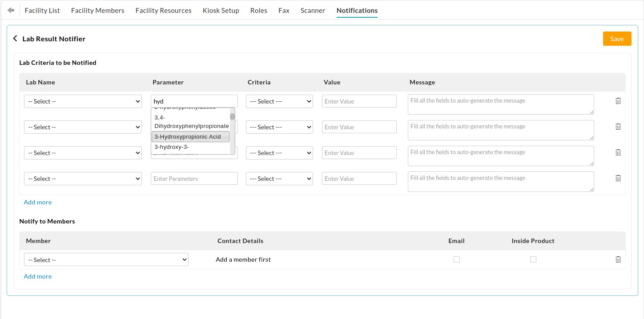Click the Save button
This screenshot has width=644, height=319.
point(617,39)
